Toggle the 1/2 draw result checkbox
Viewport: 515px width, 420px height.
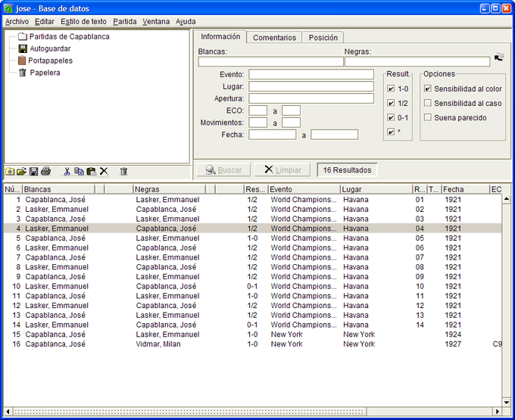[x=391, y=103]
